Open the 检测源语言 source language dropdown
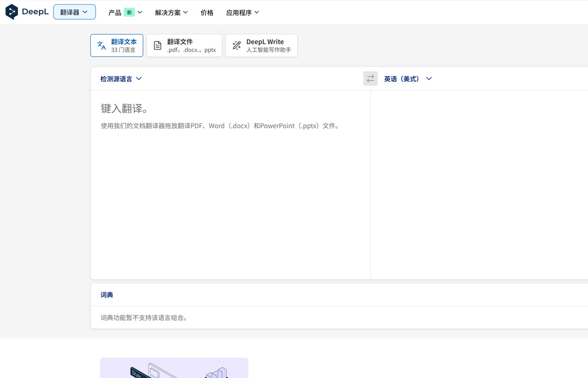 pos(121,79)
